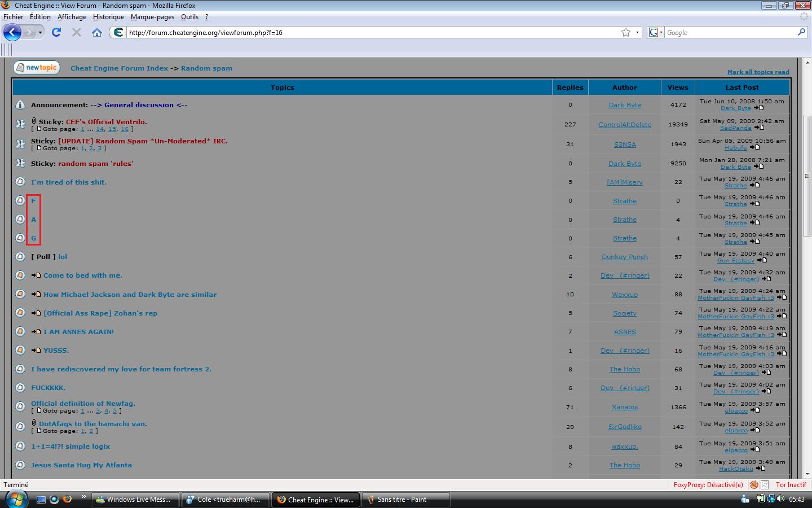
Task: Open the search engine selector dropdown
Action: 656,32
